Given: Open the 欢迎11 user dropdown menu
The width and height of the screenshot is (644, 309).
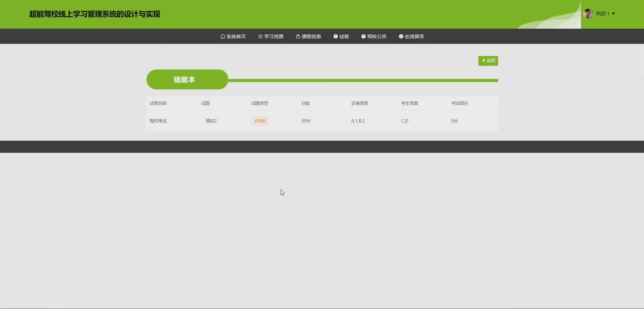Looking at the screenshot, I should click(603, 13).
